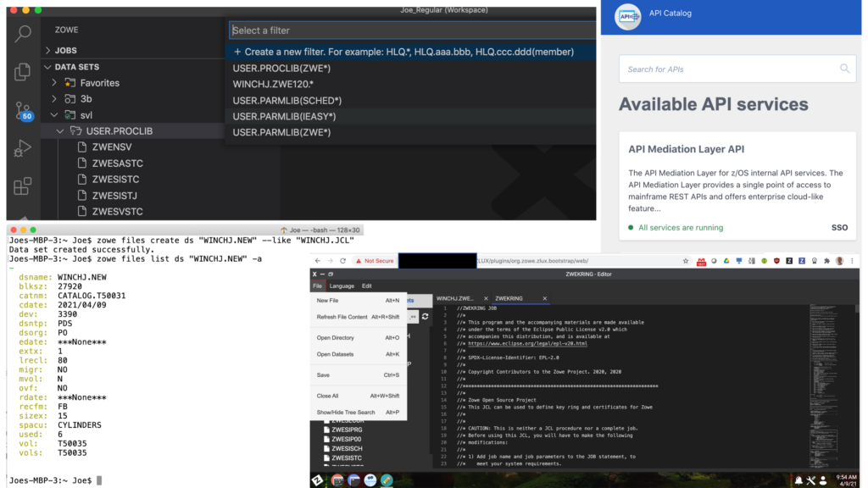Choose Show/Hide Tree Search menu entry
The image size is (868, 488).
click(359, 413)
